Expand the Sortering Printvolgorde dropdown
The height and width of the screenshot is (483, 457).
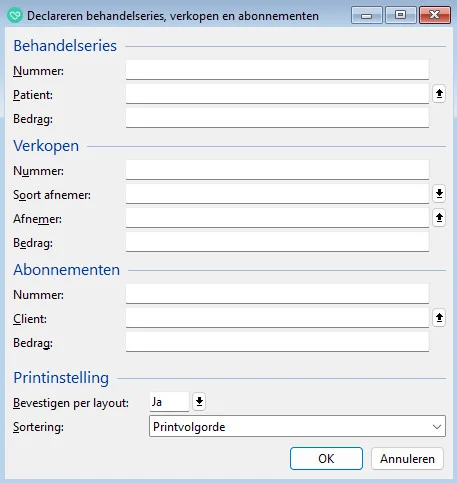(436, 427)
